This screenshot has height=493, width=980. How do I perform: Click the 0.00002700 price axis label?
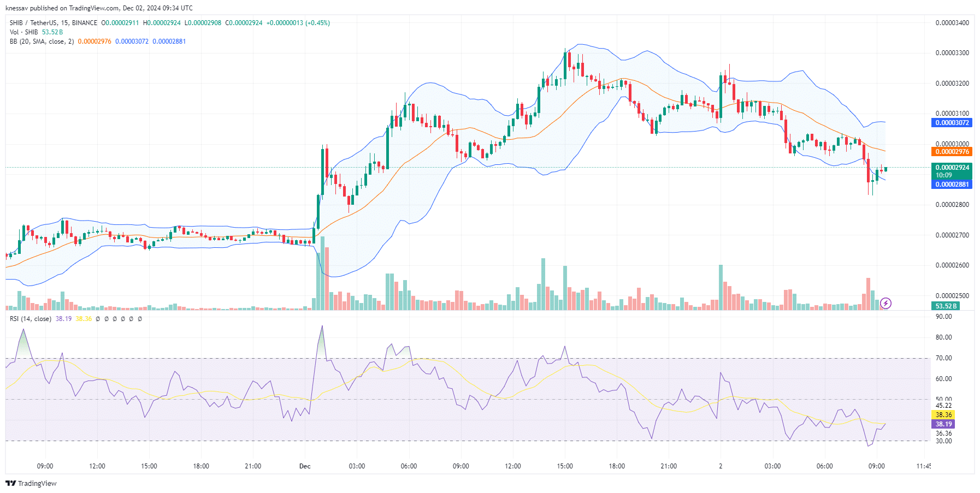tap(952, 235)
